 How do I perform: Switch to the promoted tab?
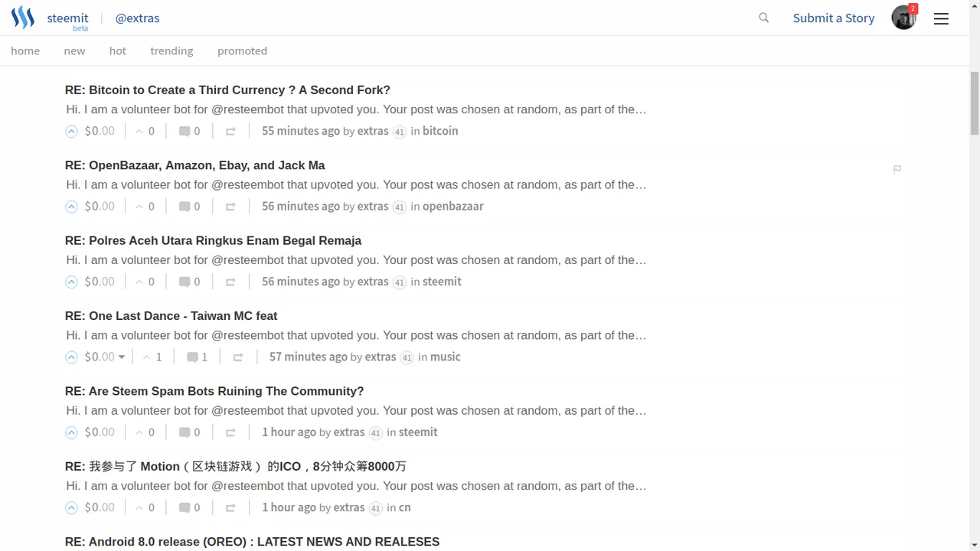pos(242,51)
